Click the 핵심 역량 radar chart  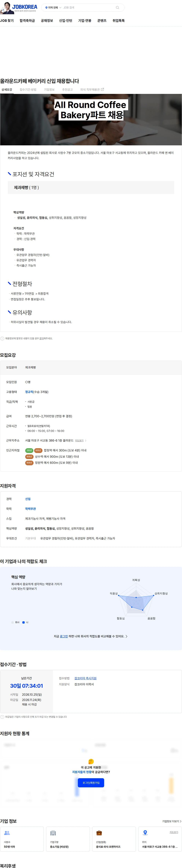tap(136, 599)
